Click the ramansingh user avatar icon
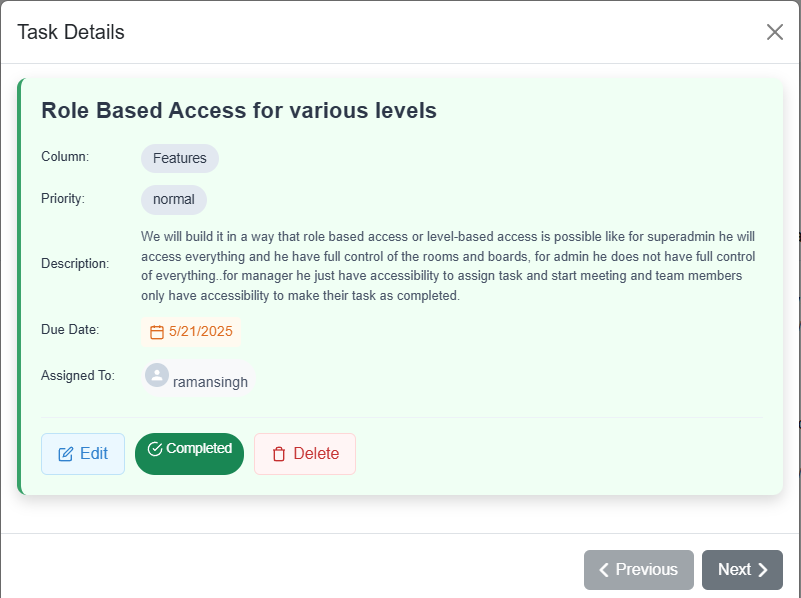This screenshot has width=801, height=598. [157, 375]
